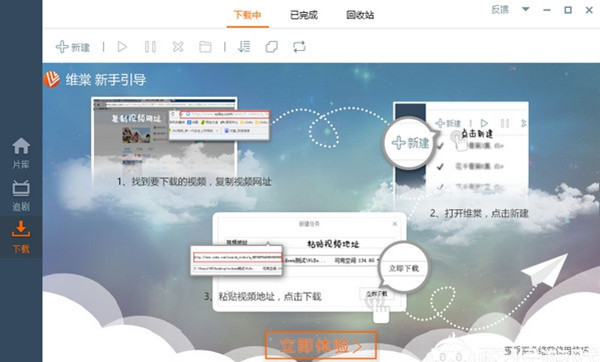Go to 片库 home in sidebar
The height and width of the screenshot is (362, 600).
(x=21, y=153)
